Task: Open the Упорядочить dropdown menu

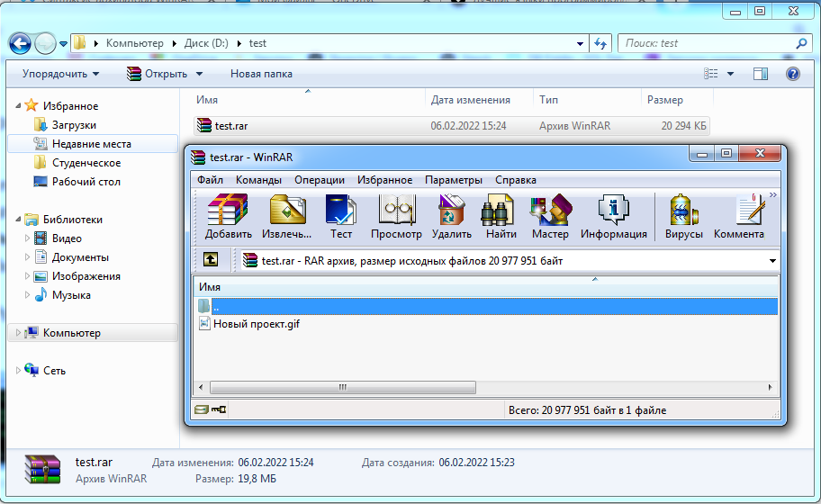Action: point(60,74)
